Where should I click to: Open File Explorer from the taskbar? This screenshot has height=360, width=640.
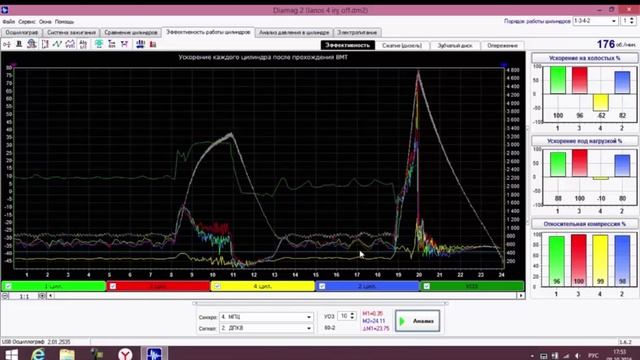67,354
